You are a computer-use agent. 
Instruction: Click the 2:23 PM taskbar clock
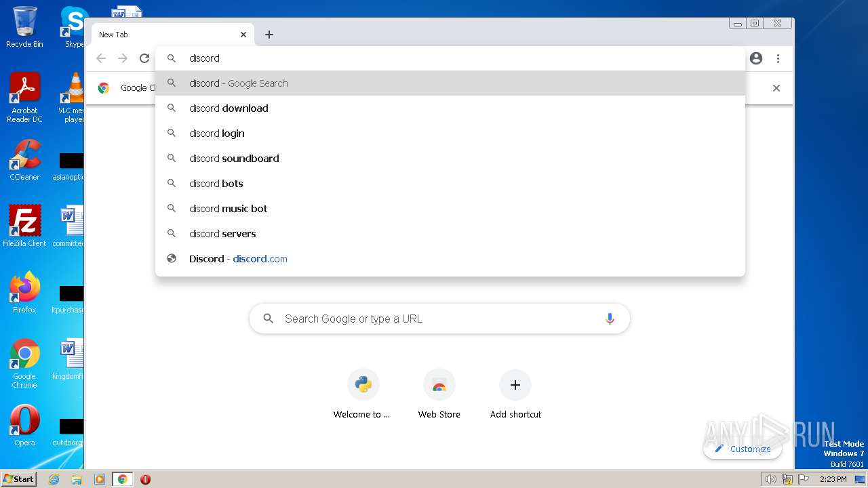pyautogui.click(x=833, y=479)
